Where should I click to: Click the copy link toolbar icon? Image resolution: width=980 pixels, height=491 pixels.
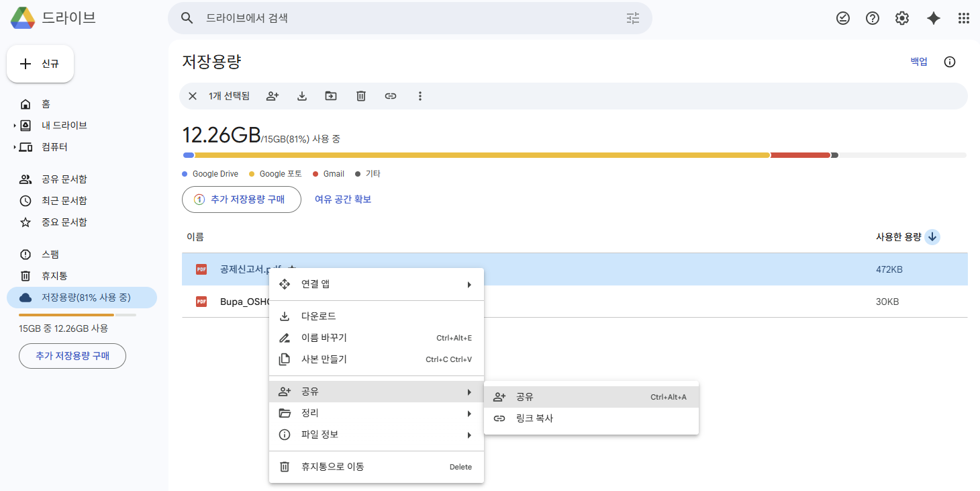point(391,96)
